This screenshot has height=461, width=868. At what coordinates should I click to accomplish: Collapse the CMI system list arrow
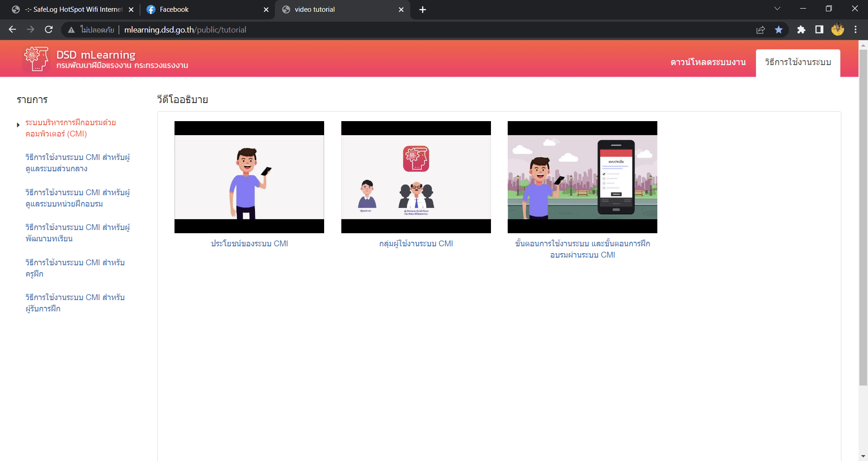[18, 125]
